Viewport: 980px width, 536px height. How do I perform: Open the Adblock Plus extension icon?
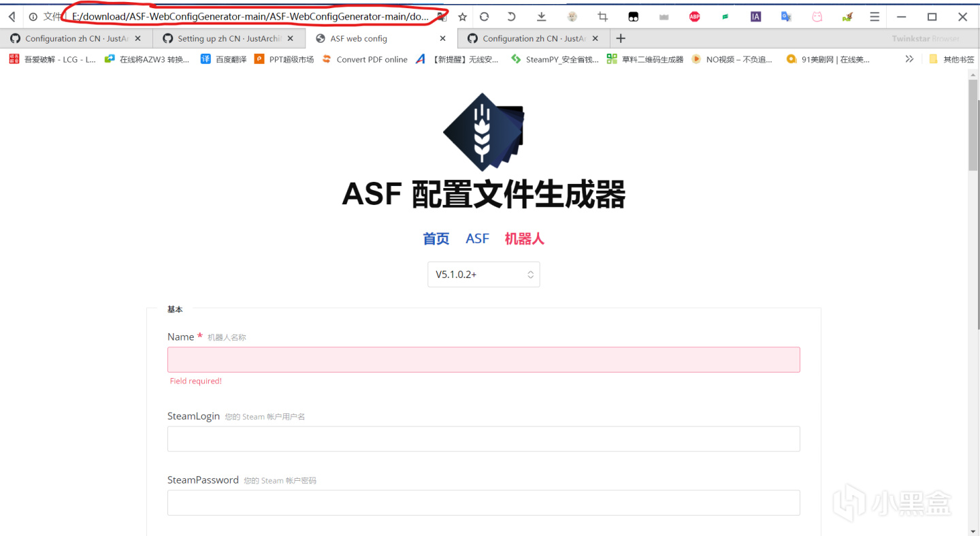point(694,16)
